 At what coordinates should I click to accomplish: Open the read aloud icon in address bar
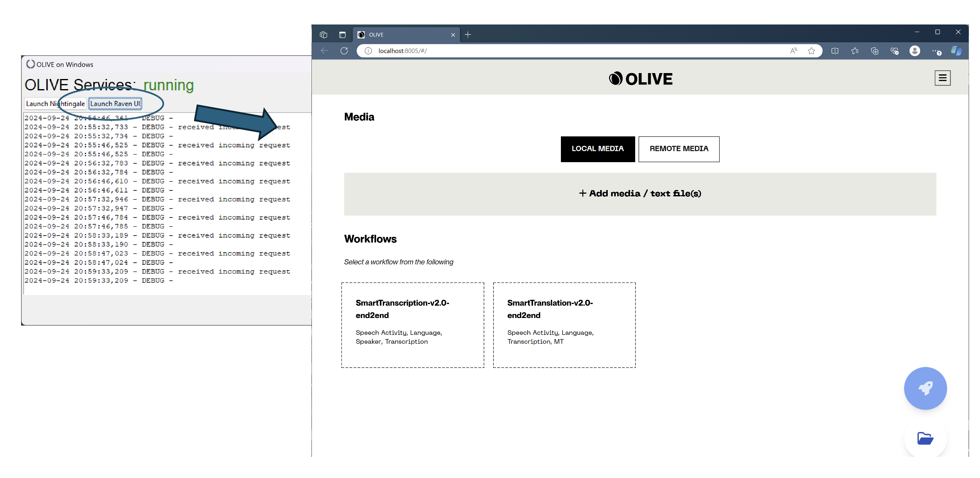coord(793,51)
